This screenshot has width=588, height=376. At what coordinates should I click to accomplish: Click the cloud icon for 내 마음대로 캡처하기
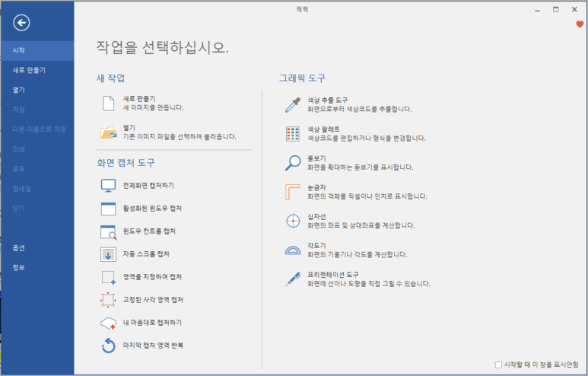108,323
